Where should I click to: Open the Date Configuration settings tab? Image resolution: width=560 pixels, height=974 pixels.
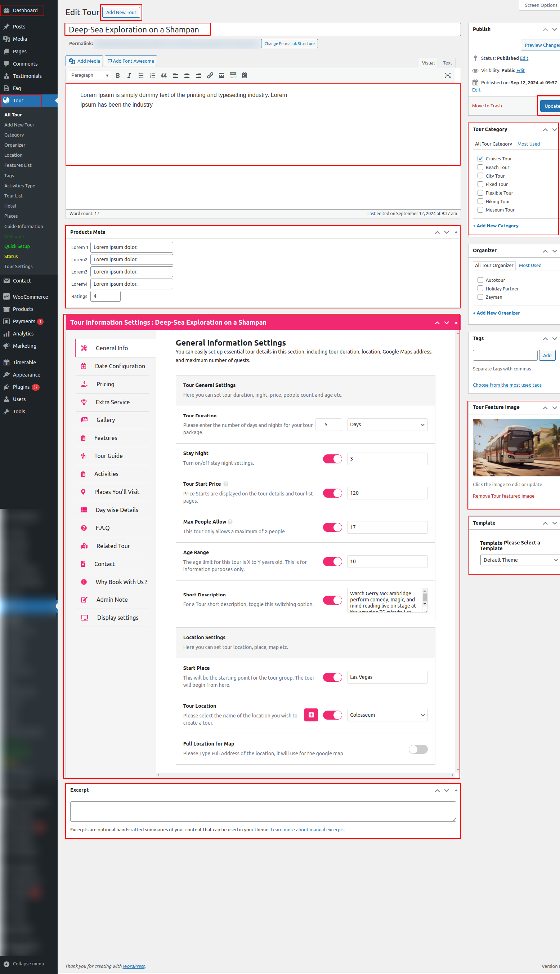(120, 366)
